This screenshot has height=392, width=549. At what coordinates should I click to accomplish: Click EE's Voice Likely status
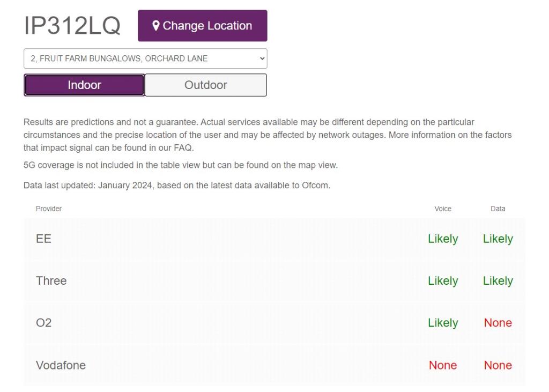(443, 239)
